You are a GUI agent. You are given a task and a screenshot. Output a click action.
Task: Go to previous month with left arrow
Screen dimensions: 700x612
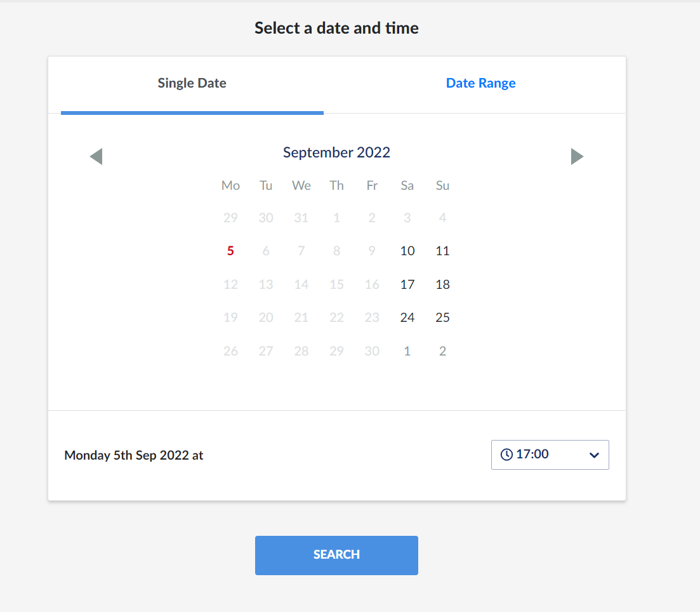pyautogui.click(x=96, y=156)
